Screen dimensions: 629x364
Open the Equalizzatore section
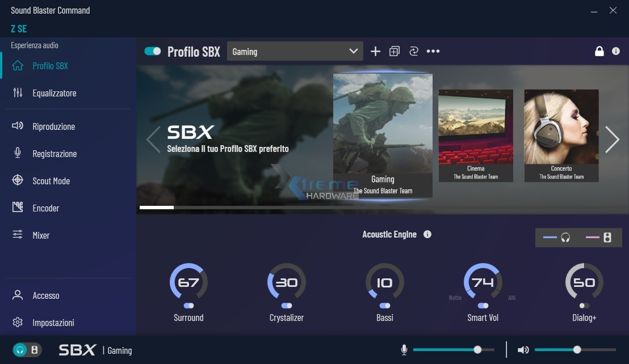tap(54, 93)
